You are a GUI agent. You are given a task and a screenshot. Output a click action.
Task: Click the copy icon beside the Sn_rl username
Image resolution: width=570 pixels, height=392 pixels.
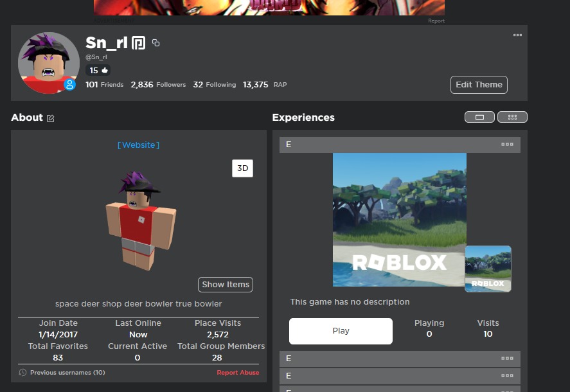(x=156, y=43)
